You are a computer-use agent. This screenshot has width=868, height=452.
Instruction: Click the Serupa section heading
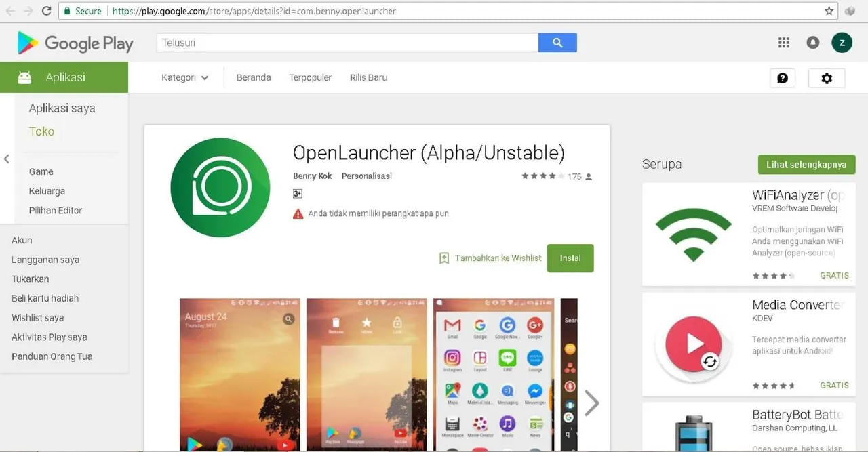(x=662, y=164)
